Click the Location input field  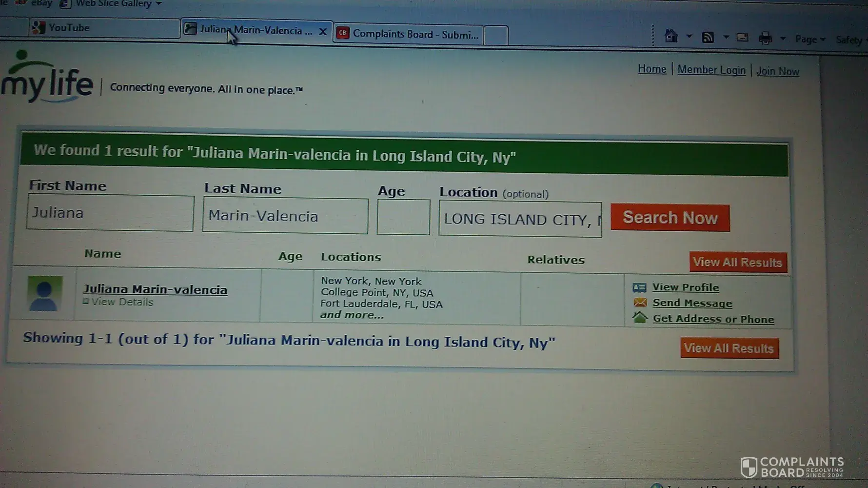pos(520,220)
